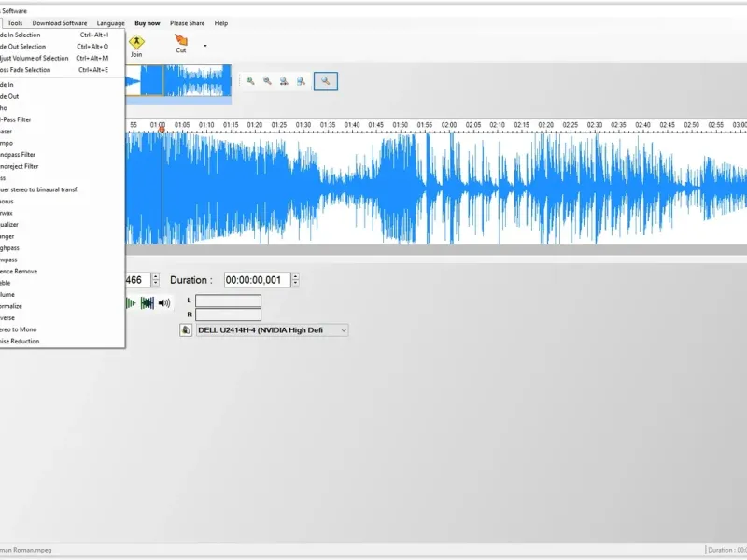Click the Cut tool icon

click(x=181, y=43)
